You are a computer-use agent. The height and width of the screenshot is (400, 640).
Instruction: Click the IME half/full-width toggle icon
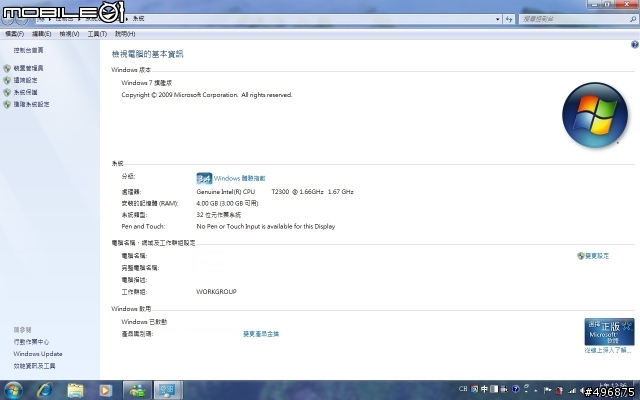[494, 389]
